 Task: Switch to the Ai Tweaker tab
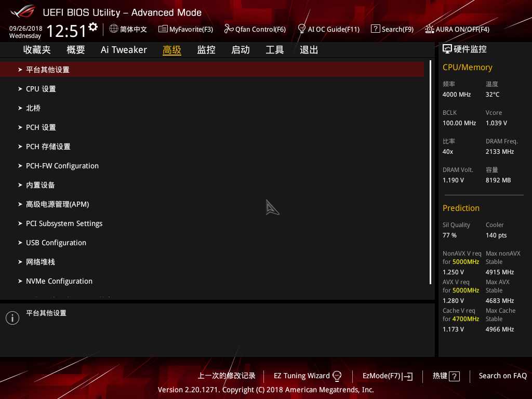[124, 49]
